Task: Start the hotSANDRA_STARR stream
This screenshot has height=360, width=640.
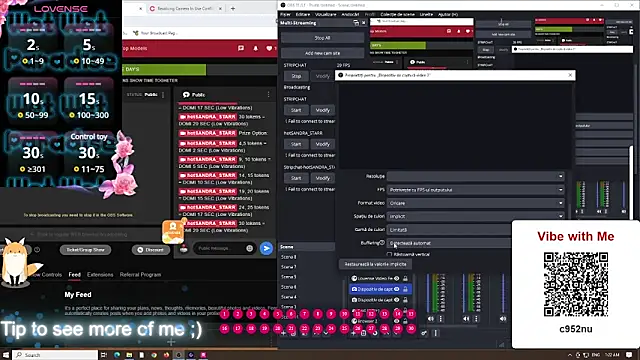Action: tap(296, 144)
